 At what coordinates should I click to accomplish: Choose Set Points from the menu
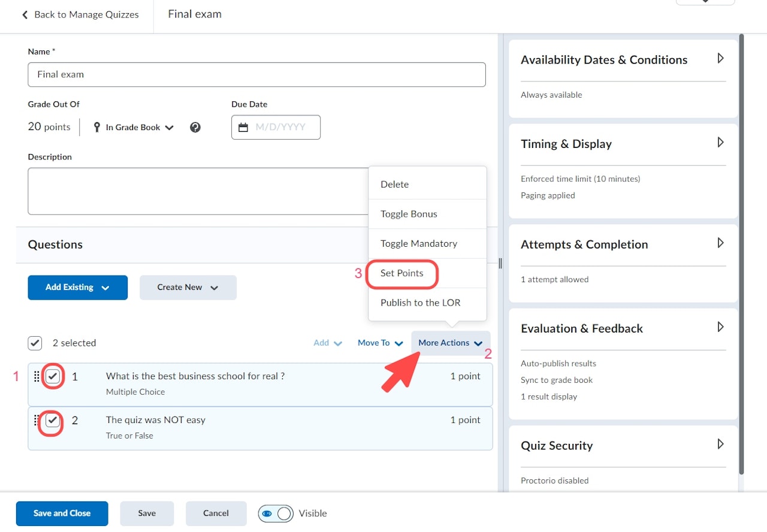[402, 273]
